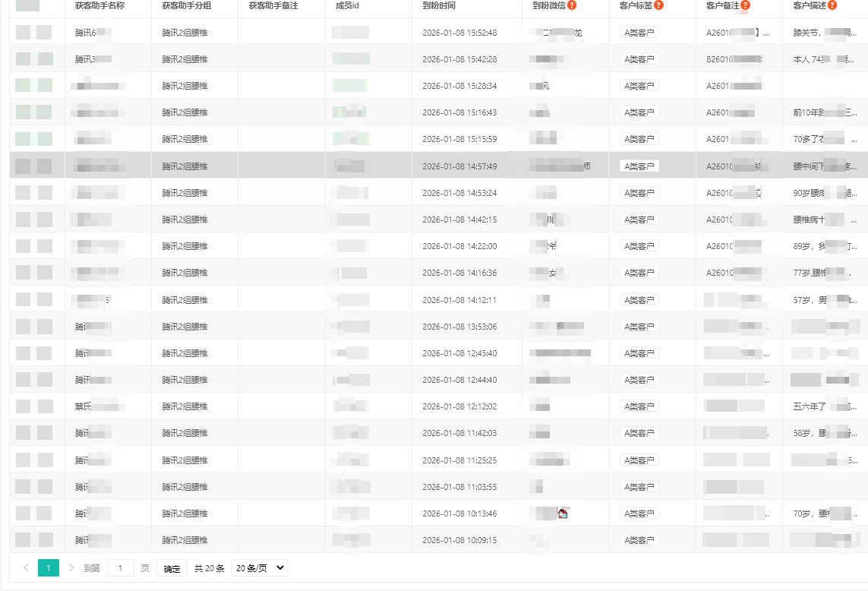
Task: Click A类客户 tag in the 15:52:48 row
Action: point(639,33)
